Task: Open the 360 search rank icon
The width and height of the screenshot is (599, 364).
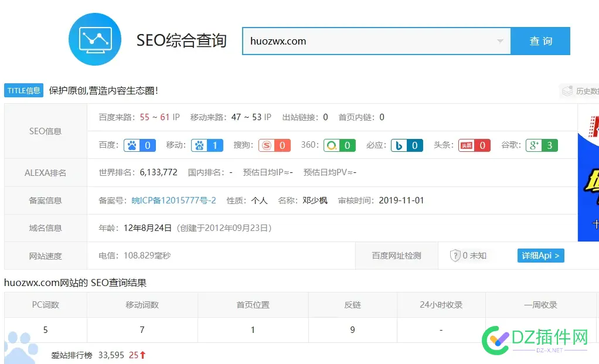Action: [334, 145]
